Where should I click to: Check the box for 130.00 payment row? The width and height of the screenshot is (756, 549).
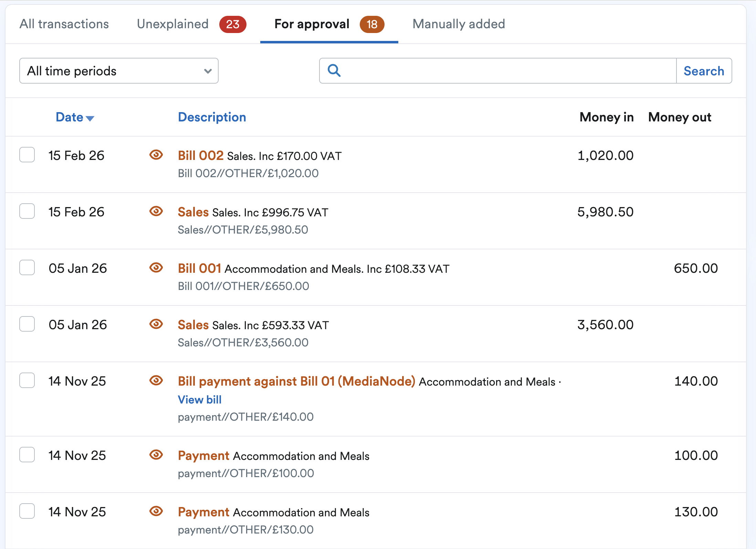point(27,511)
